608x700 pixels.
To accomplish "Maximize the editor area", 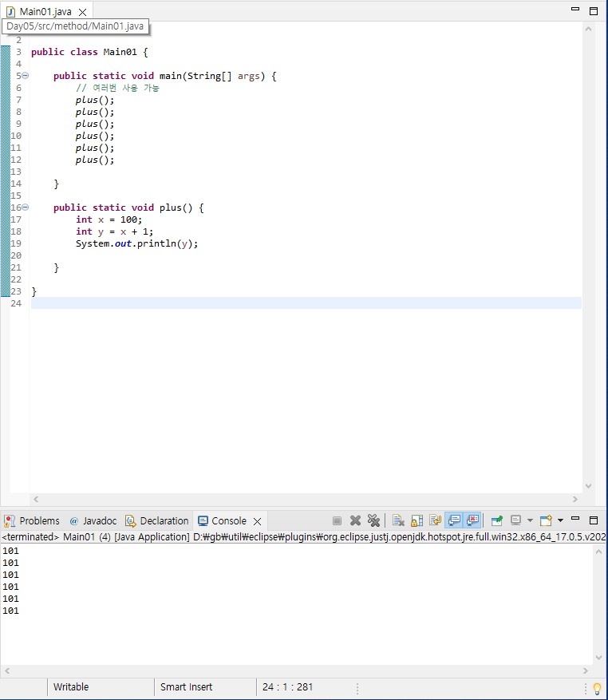I will click(x=594, y=11).
